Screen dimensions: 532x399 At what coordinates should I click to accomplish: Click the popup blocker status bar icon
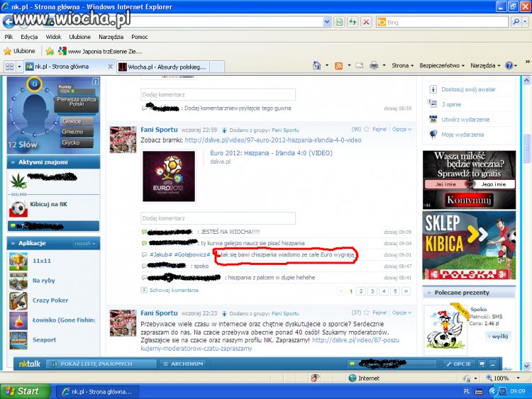pyautogui.click(x=315, y=378)
